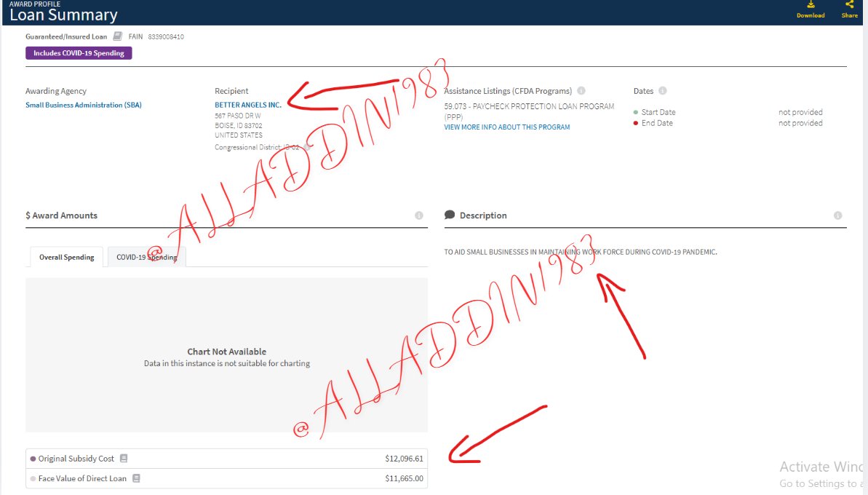The image size is (868, 495).
Task: Open glossary icon next to Guaranteed/Insured Loan
Action: [117, 36]
